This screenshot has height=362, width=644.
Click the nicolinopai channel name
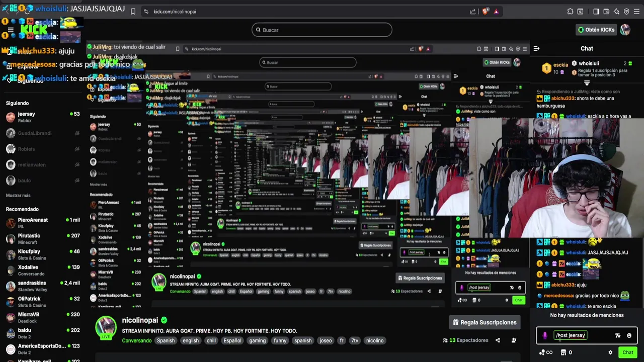click(x=140, y=320)
